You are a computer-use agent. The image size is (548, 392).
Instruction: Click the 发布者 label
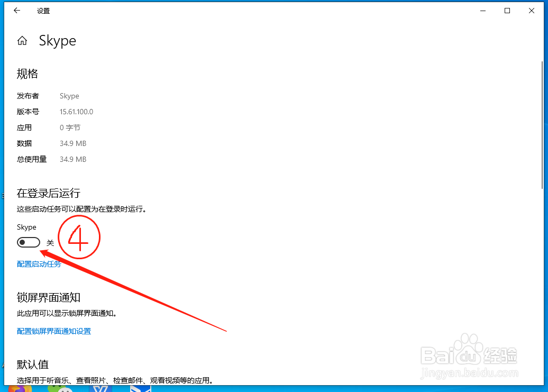coord(28,96)
